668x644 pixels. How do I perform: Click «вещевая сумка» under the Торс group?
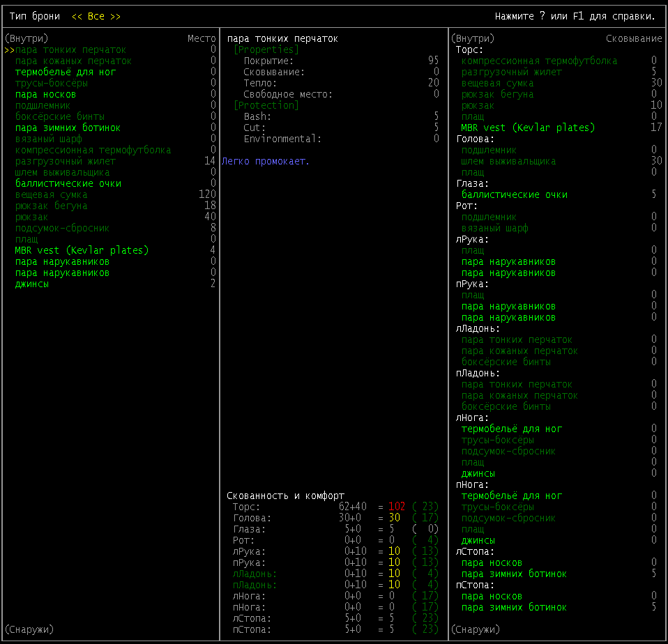pos(497,83)
